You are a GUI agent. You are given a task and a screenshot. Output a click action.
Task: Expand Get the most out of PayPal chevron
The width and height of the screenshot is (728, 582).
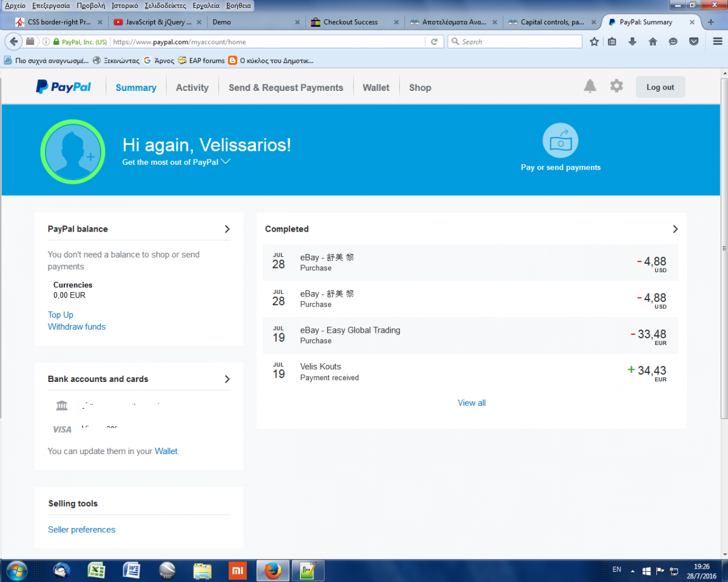click(x=226, y=162)
